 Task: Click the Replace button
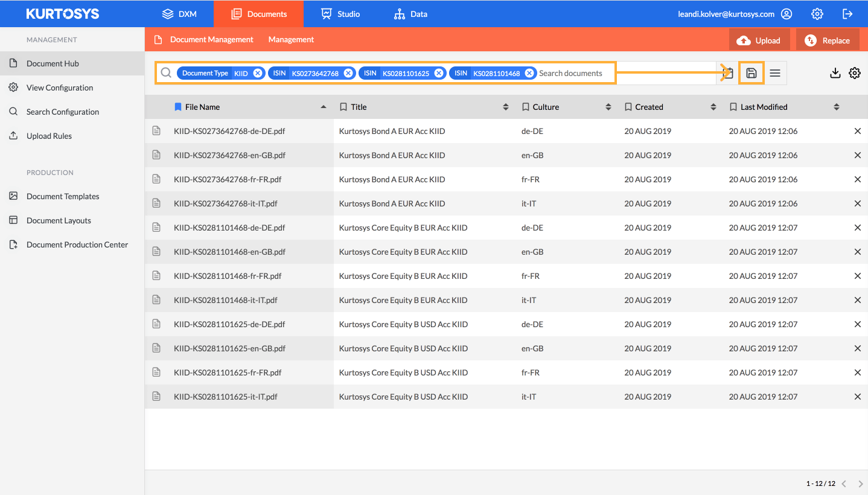(828, 40)
